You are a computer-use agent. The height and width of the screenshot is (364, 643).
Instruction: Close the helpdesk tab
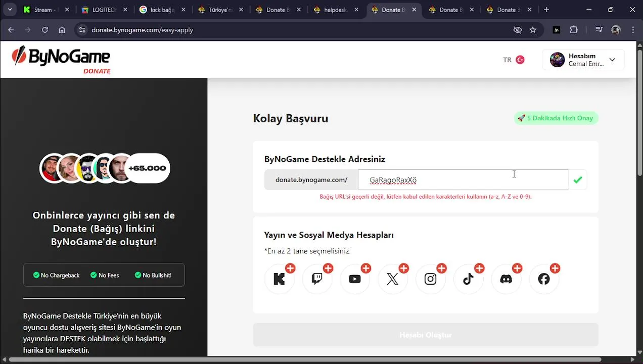coord(356,10)
